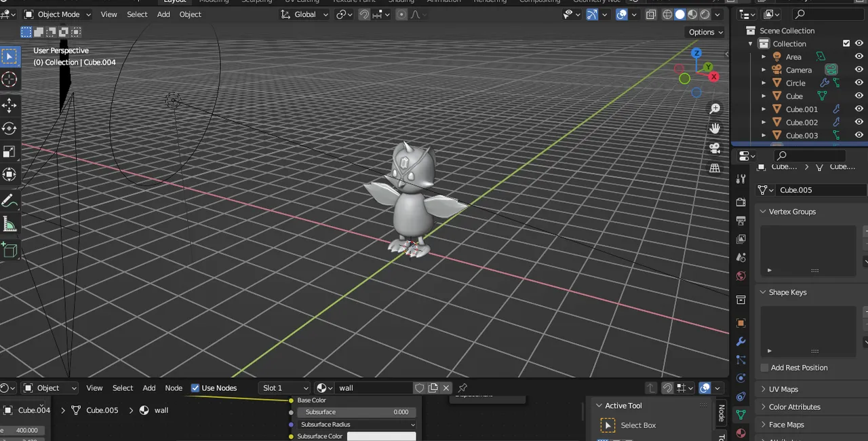The image size is (868, 441).
Task: Hide the Camera object using its eye icon
Action: (x=859, y=70)
